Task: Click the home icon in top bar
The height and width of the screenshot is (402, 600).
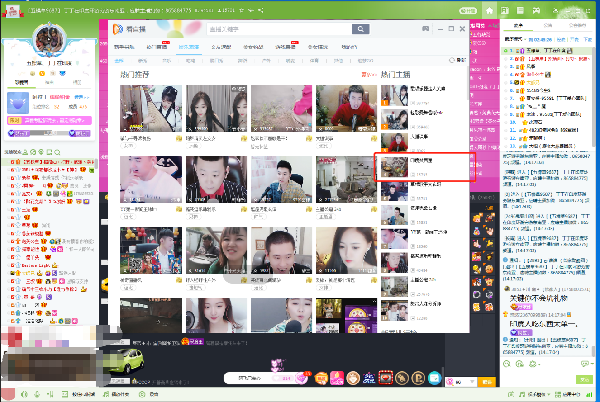Action: click(490, 9)
